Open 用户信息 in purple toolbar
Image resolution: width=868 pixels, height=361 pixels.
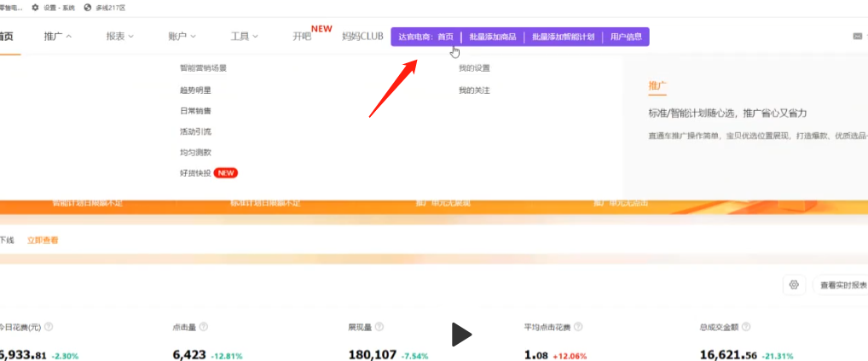coord(626,38)
